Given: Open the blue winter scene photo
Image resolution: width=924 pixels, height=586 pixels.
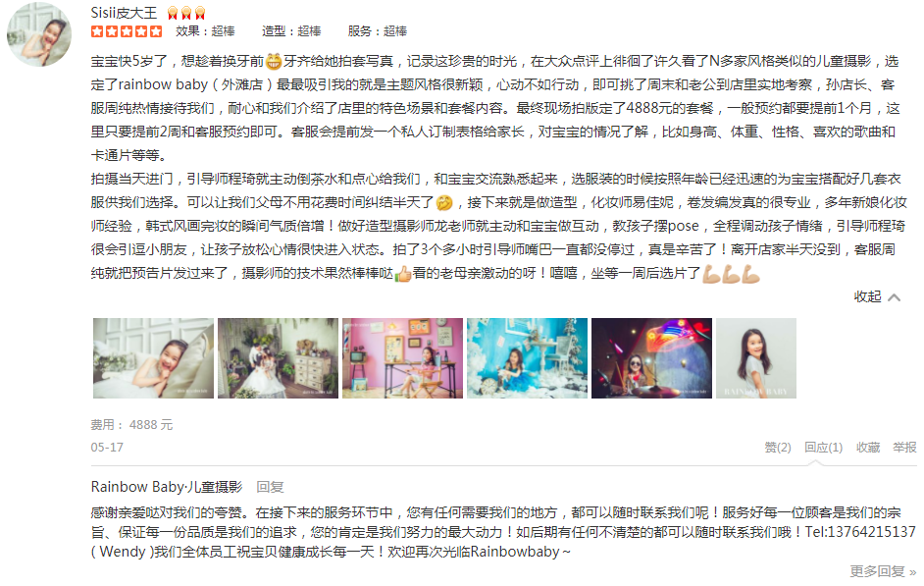Looking at the screenshot, I should coord(528,358).
